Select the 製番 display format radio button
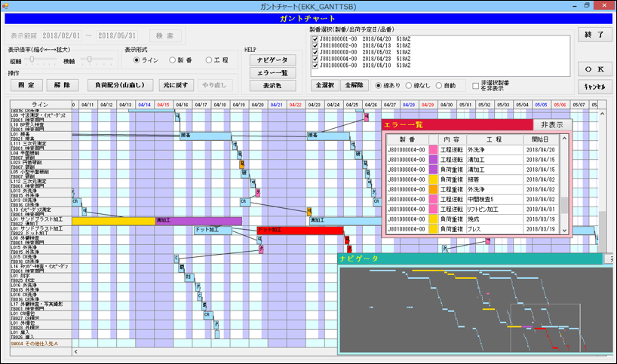The height and width of the screenshot is (364, 617). tap(173, 60)
